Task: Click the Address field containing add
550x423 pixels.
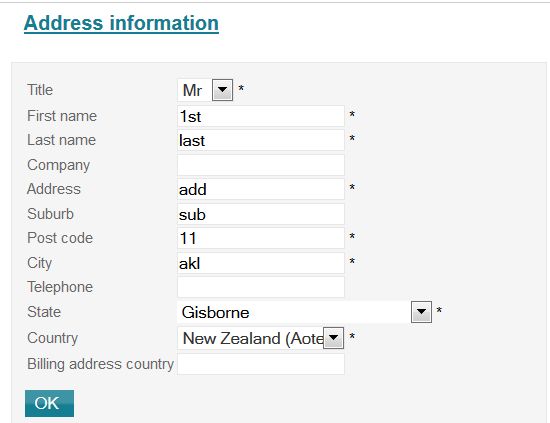Action: [261, 189]
